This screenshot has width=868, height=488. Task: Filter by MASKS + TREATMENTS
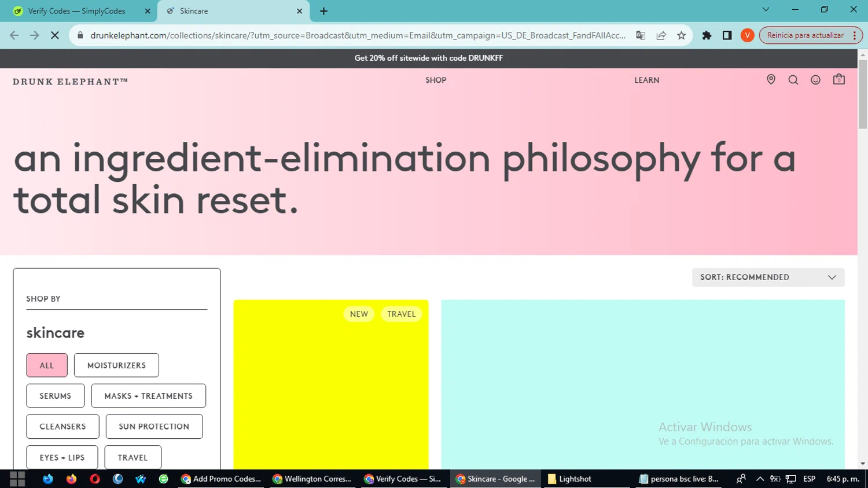pyautogui.click(x=148, y=396)
